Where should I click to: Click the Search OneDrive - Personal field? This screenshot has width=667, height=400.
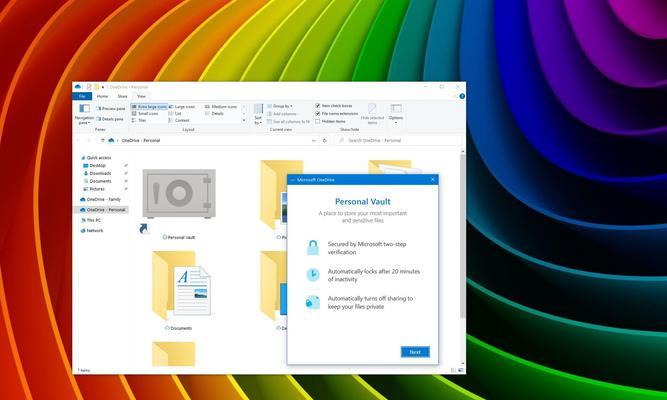397,140
